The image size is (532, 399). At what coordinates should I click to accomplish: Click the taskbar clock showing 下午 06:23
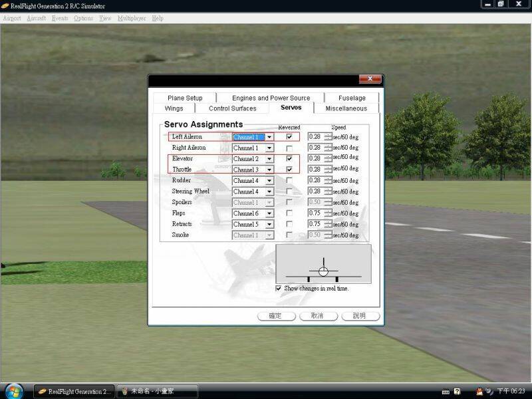(511, 392)
